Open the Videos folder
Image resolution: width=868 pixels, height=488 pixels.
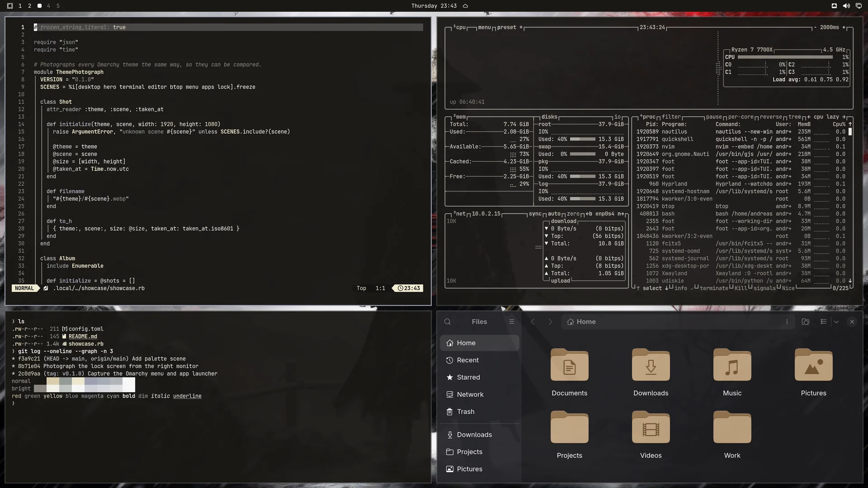click(651, 435)
